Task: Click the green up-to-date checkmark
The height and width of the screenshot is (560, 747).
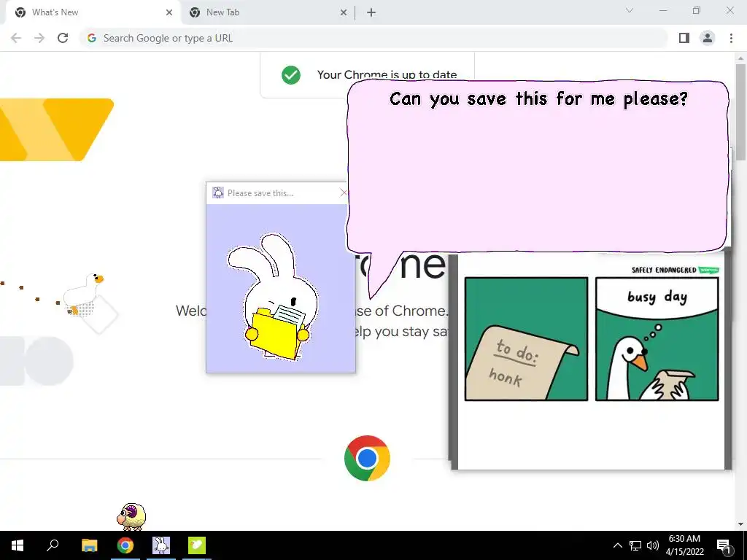Action: [291, 75]
